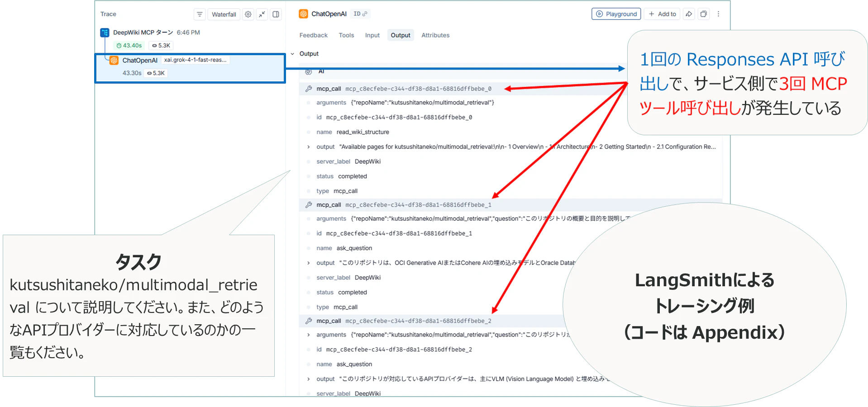Open the three-dot more options menu
Screen dimensions: 868x407
click(718, 14)
